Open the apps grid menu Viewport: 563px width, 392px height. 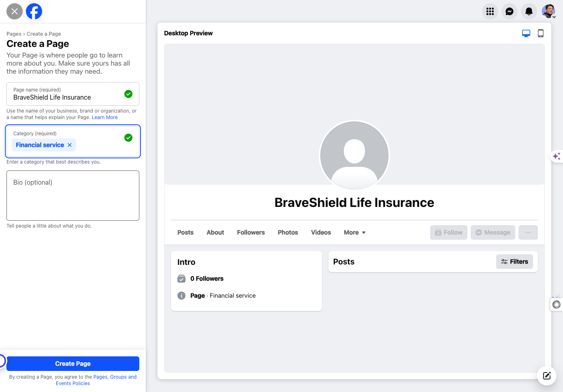tap(490, 11)
